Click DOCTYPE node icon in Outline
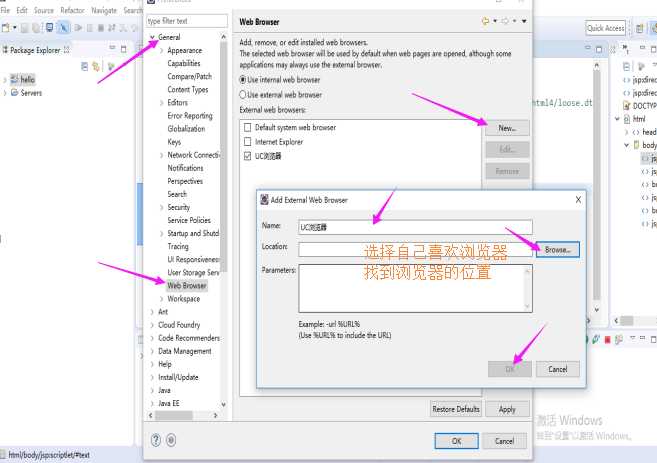 [627, 106]
